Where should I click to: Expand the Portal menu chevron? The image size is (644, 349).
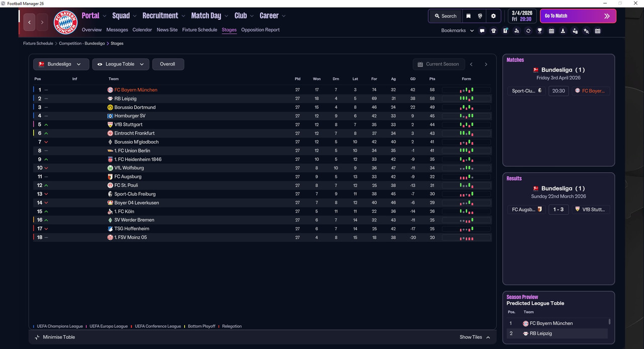pos(105,16)
